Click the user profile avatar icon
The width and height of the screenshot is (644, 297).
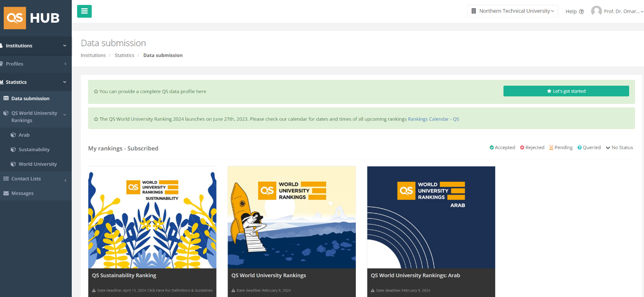click(596, 11)
